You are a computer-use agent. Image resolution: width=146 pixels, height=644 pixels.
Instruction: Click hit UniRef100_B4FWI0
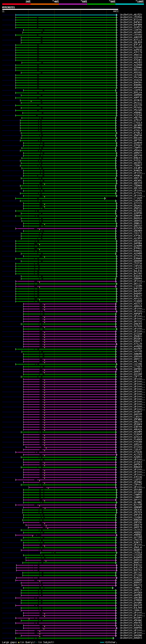tap(131, 22)
